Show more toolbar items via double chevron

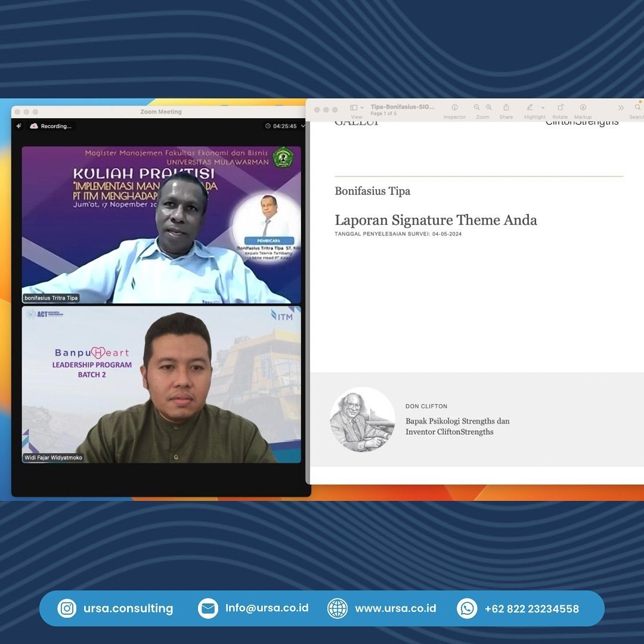621,108
